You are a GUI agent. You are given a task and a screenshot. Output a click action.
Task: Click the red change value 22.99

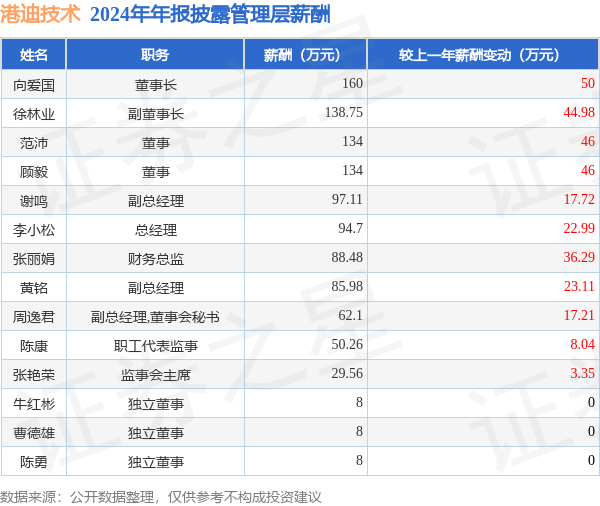[x=579, y=228]
